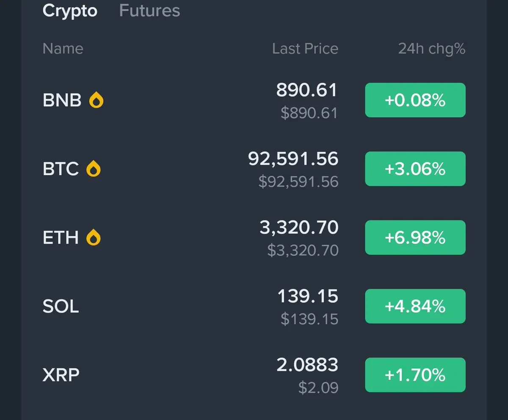Click BTC +3.06% change button
This screenshot has width=508, height=420.
415,169
